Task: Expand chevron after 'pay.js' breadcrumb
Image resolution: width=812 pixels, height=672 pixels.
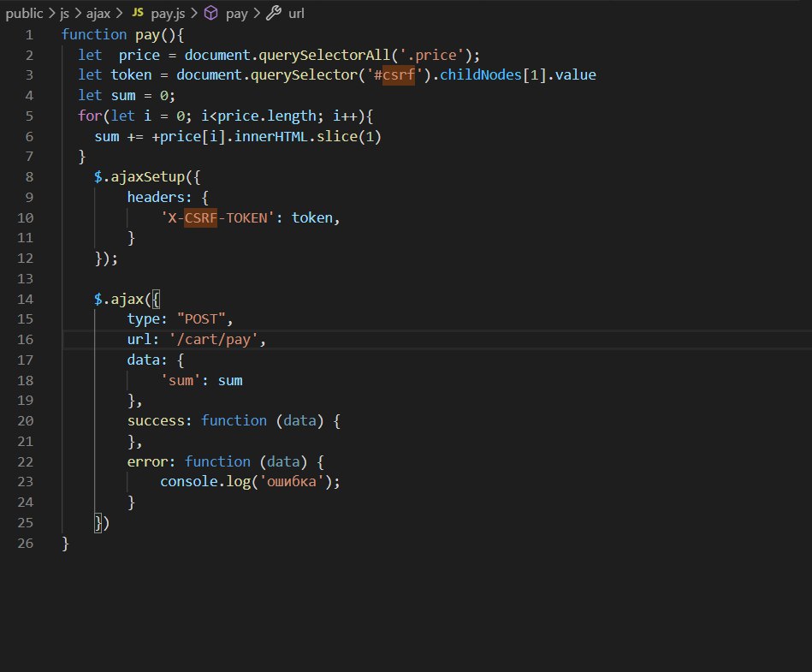Action: pos(193,14)
